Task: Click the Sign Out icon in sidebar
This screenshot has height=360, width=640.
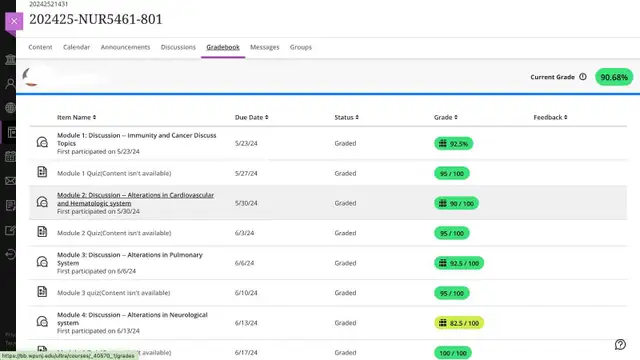Action: 10,254
